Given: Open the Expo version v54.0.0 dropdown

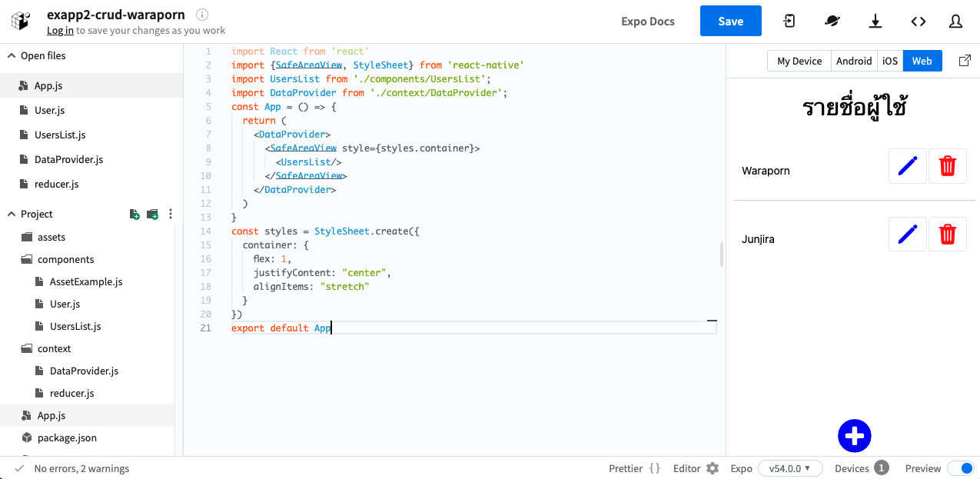Looking at the screenshot, I should (x=789, y=468).
